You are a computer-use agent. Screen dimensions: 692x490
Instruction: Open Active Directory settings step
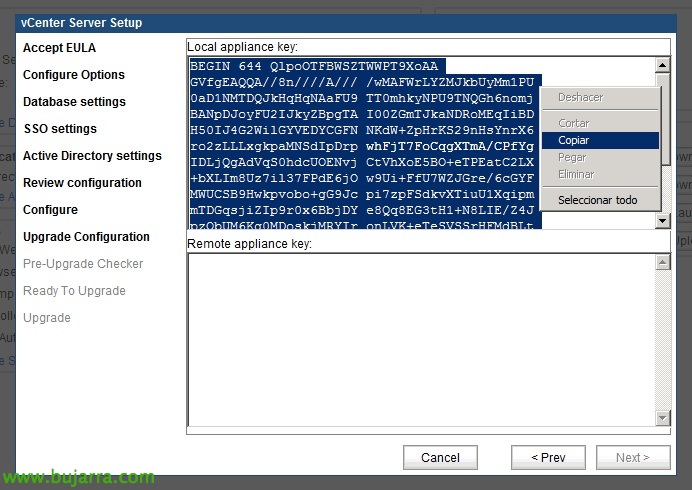[x=92, y=156]
